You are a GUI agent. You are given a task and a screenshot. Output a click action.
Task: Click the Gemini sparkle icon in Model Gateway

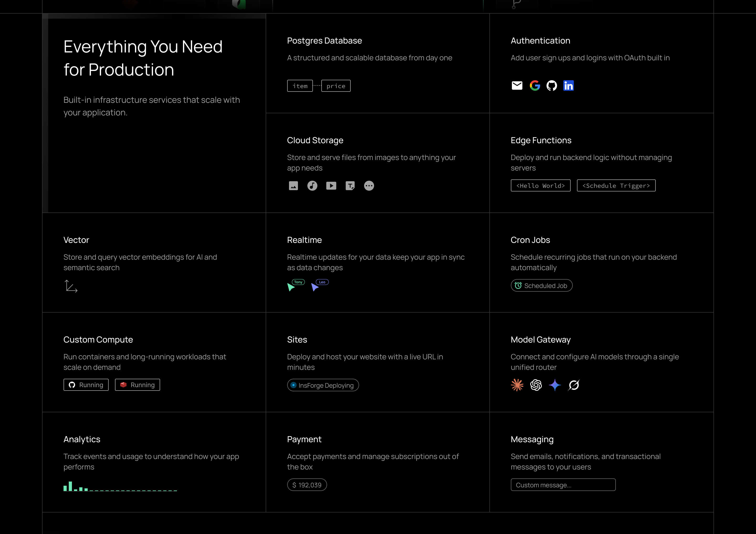point(555,385)
